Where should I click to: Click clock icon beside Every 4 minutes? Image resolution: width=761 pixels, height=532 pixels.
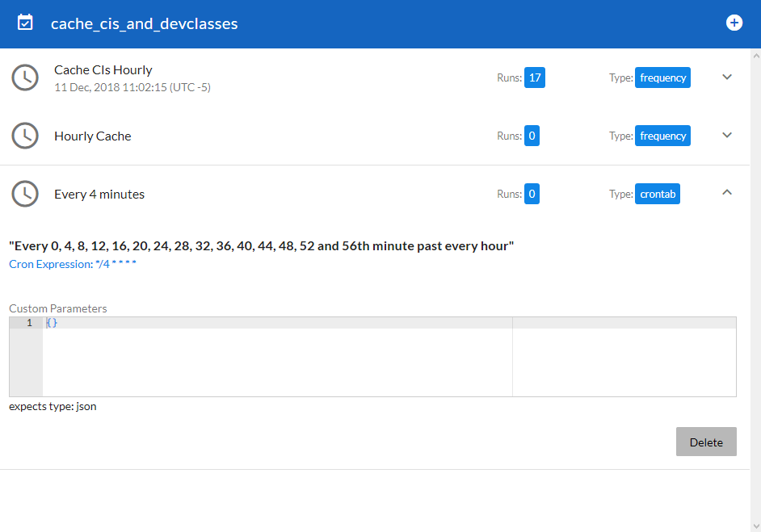(25, 194)
